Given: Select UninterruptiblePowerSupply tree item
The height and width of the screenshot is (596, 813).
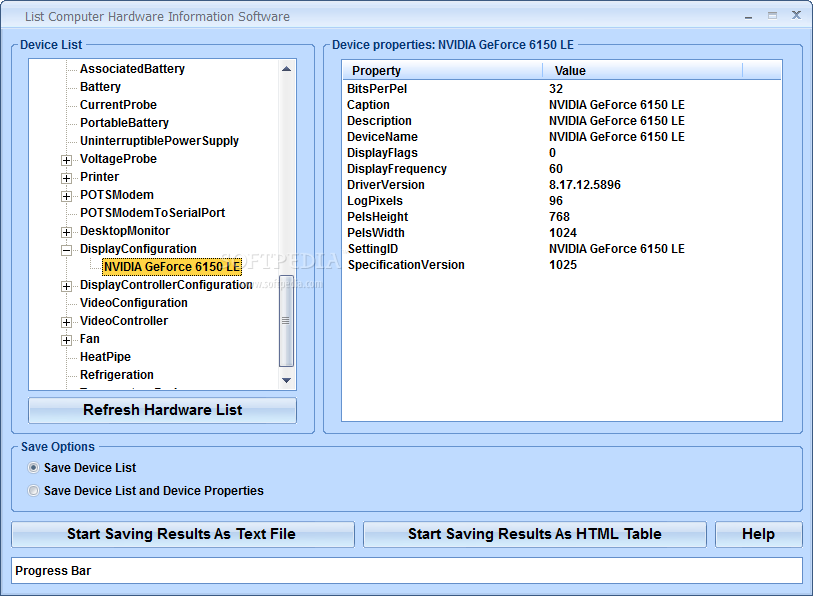Looking at the screenshot, I should [x=159, y=141].
